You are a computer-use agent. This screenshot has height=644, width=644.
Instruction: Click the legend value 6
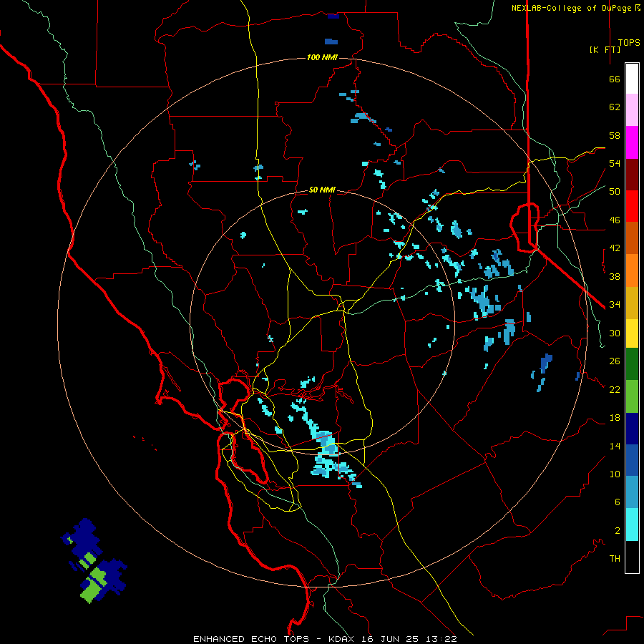pos(618,502)
